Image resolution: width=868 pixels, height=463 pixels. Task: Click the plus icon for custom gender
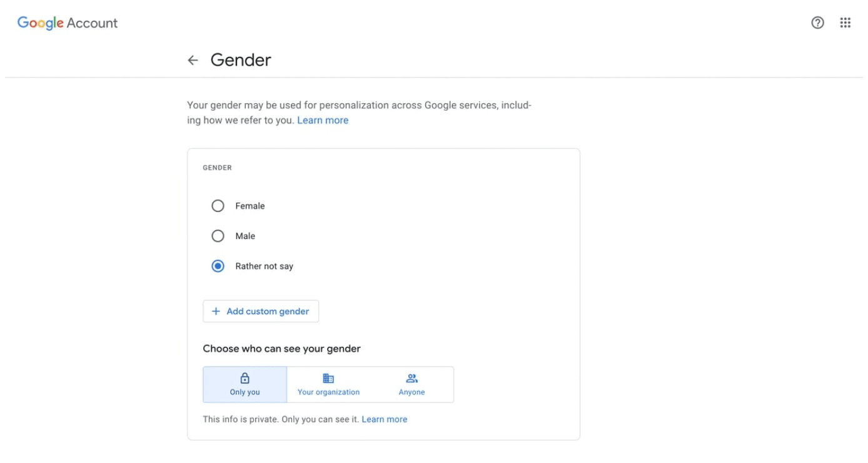click(x=216, y=311)
